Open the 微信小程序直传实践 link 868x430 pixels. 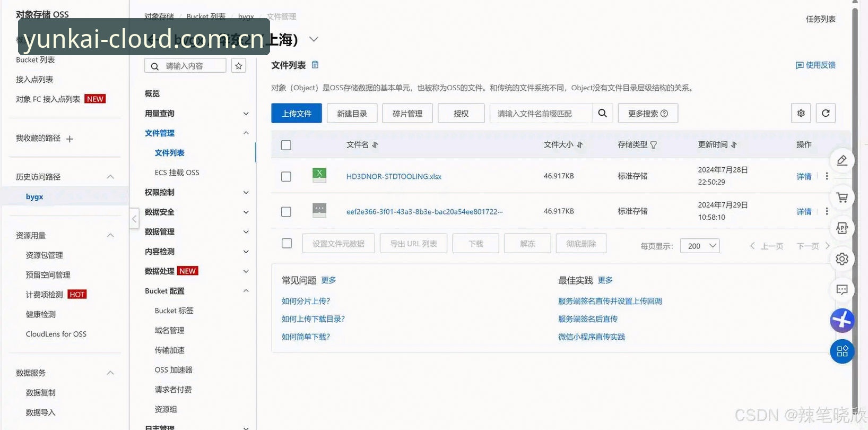click(592, 337)
